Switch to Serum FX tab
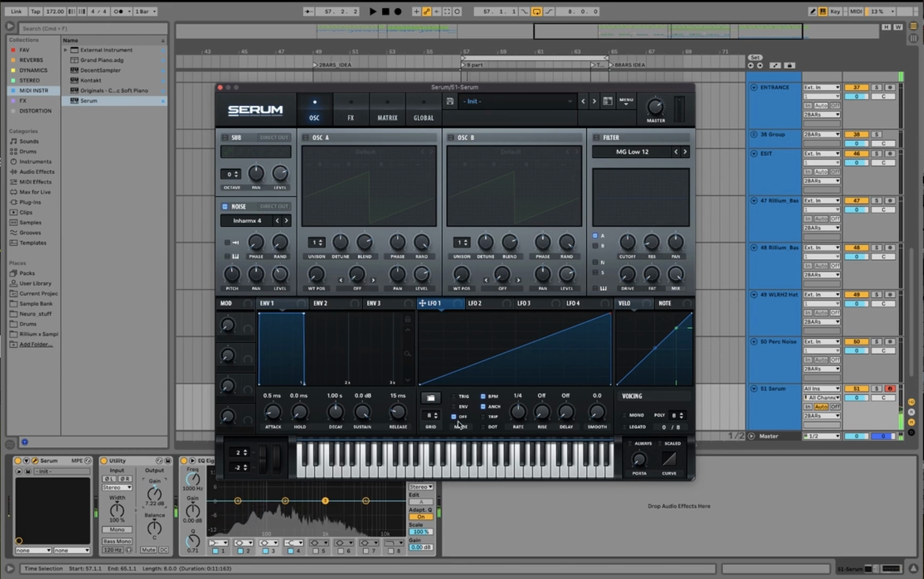The height and width of the screenshot is (579, 924). [351, 110]
